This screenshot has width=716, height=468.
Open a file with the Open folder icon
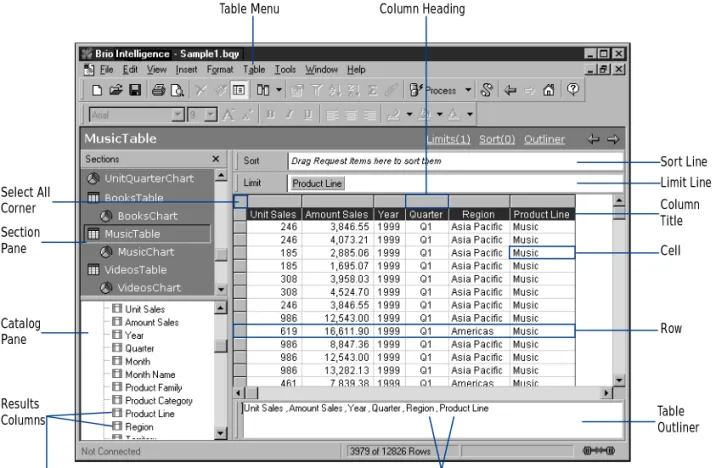coord(116,90)
